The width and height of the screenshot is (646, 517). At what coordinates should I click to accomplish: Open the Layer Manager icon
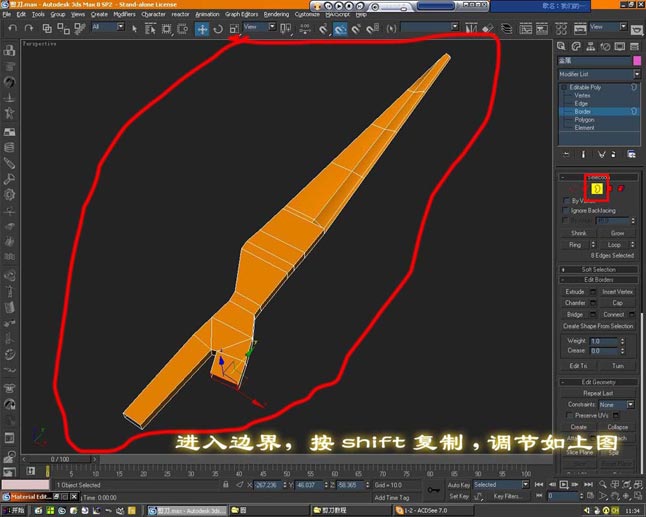[x=506, y=28]
